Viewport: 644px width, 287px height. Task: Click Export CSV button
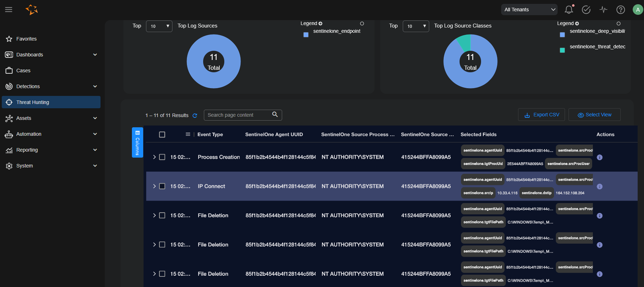541,115
